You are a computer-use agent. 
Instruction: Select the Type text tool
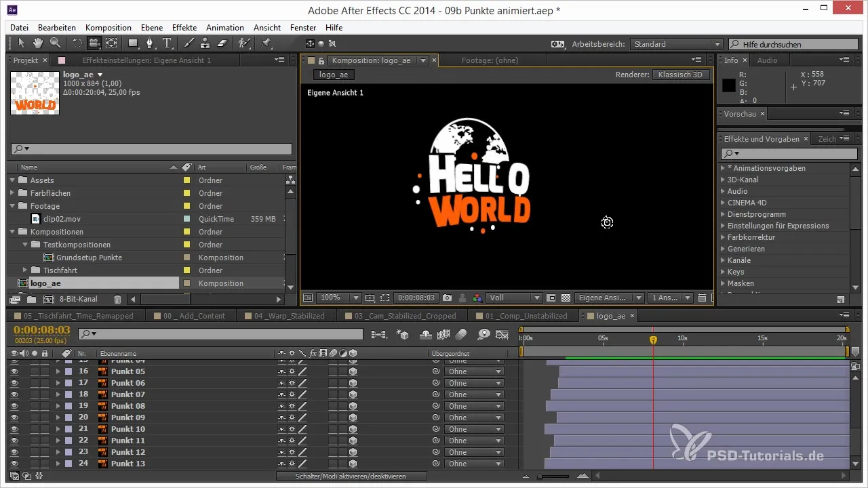coord(167,43)
